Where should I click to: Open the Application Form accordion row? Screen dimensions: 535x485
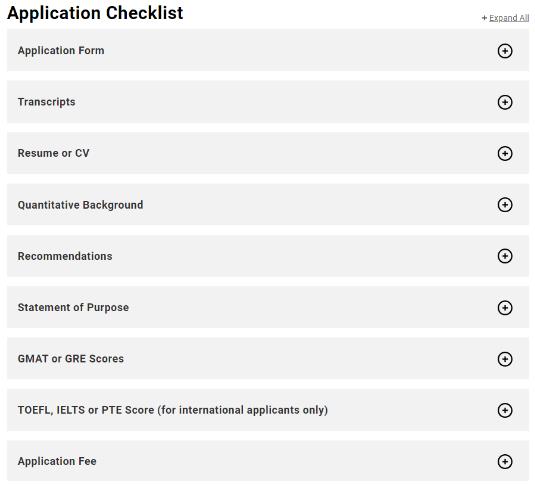pos(268,50)
